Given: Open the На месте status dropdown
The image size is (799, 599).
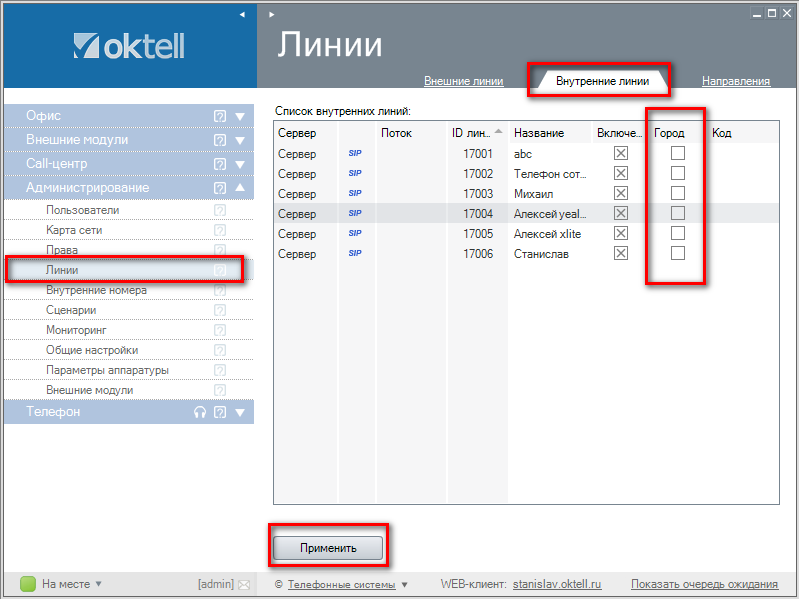Looking at the screenshot, I should pos(98,584).
